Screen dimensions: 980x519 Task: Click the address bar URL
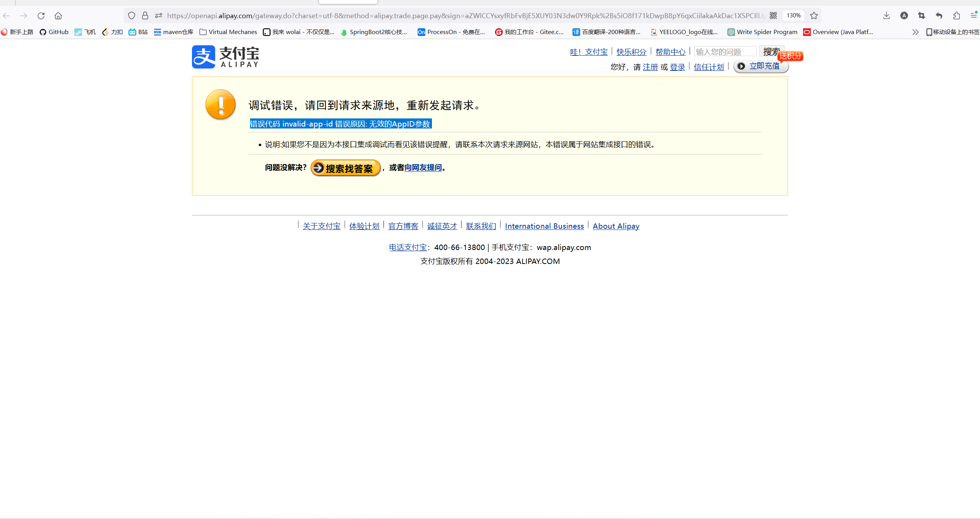point(466,15)
